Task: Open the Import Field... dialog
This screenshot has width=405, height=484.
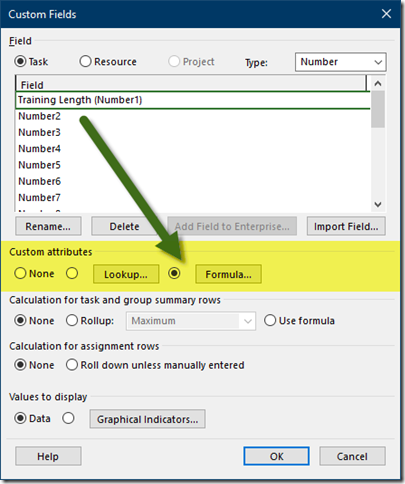Action: 346,226
